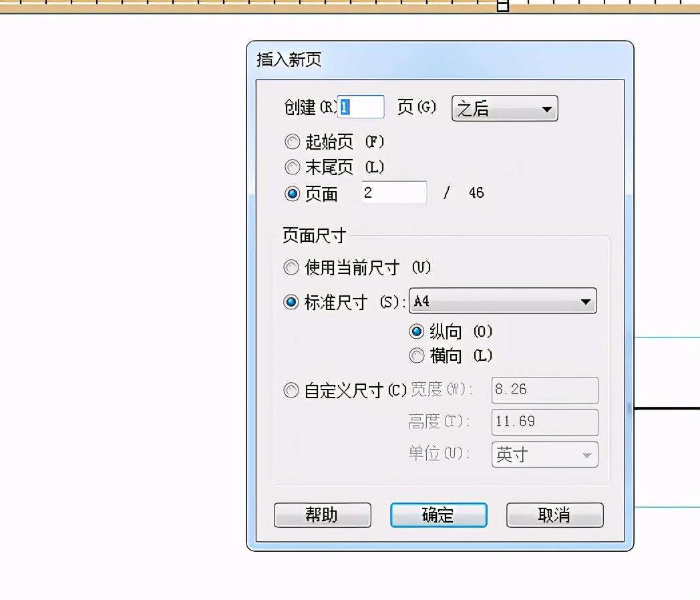Click the page number field showing 2
700x600 pixels.
(x=394, y=192)
